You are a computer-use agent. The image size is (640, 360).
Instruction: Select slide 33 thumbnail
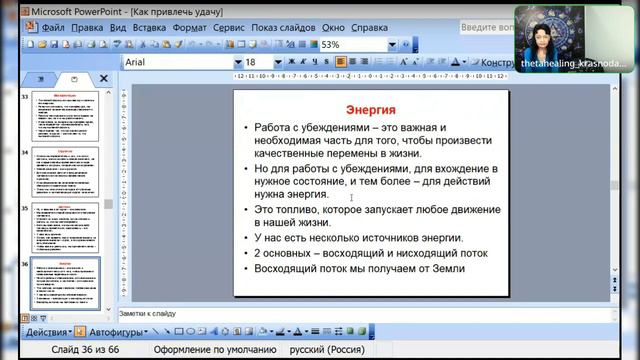[x=65, y=116]
